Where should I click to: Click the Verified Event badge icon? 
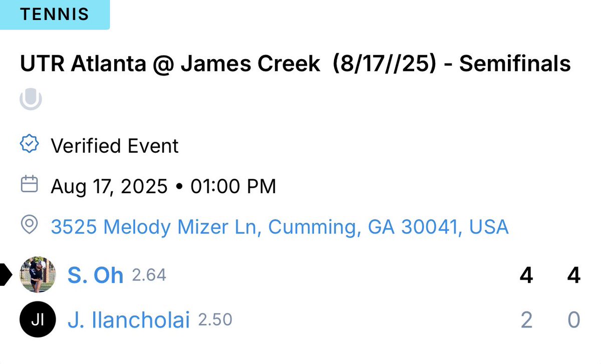pos(29,145)
